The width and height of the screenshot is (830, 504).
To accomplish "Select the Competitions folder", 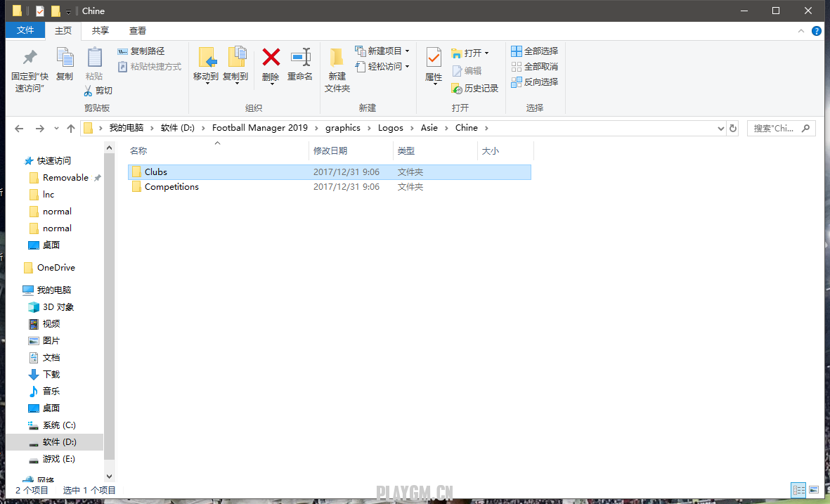I will pos(329,187).
